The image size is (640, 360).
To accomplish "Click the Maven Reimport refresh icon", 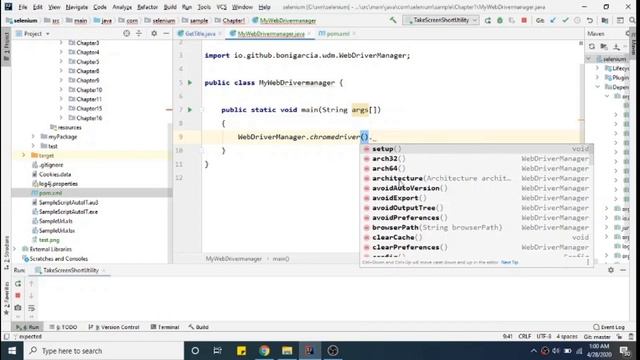I will pyautogui.click(x=592, y=47).
